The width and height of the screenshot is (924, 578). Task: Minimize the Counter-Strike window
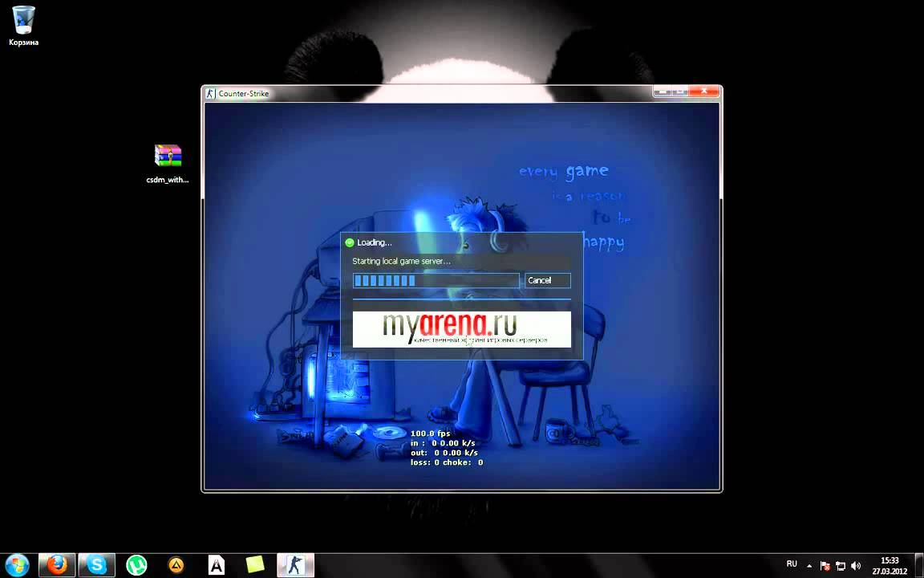(662, 92)
